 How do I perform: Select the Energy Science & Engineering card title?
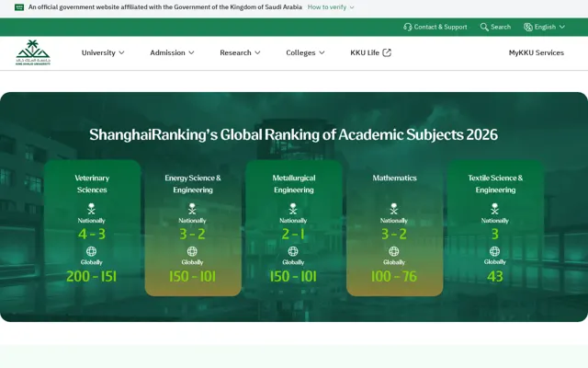click(193, 184)
